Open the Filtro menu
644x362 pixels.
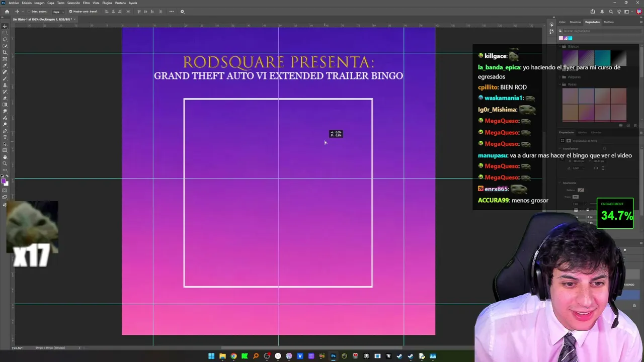coord(86,3)
